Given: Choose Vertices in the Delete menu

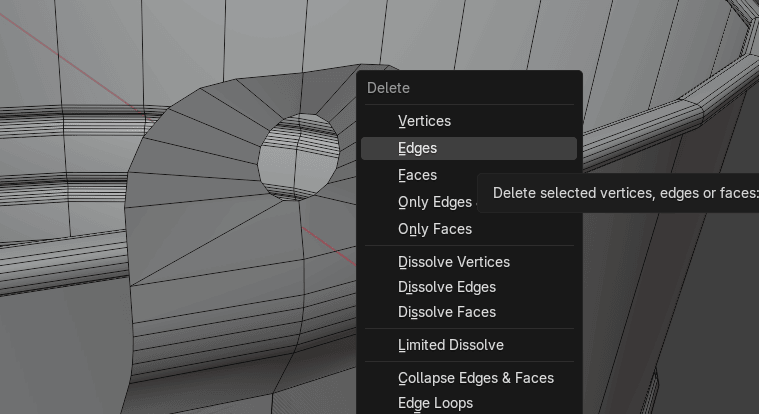Looking at the screenshot, I should tap(424, 121).
